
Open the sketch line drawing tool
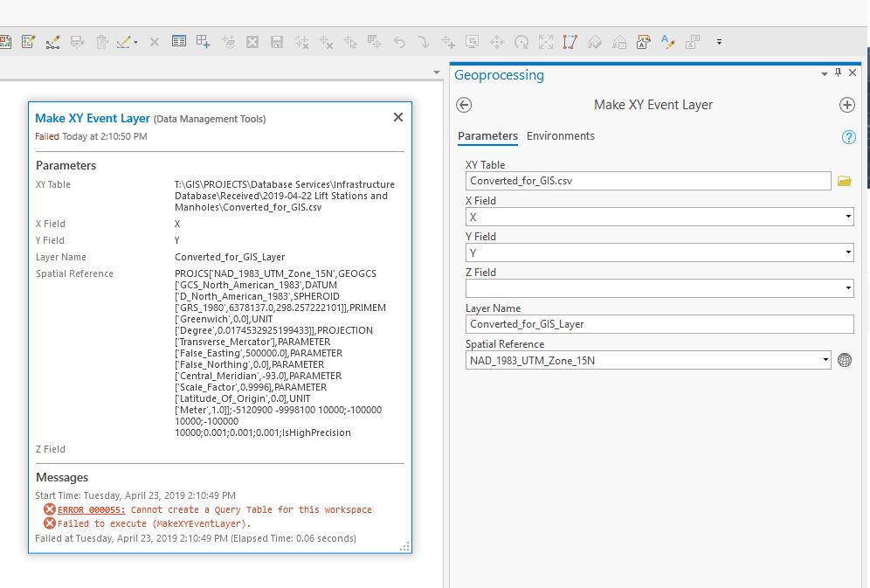point(124,42)
